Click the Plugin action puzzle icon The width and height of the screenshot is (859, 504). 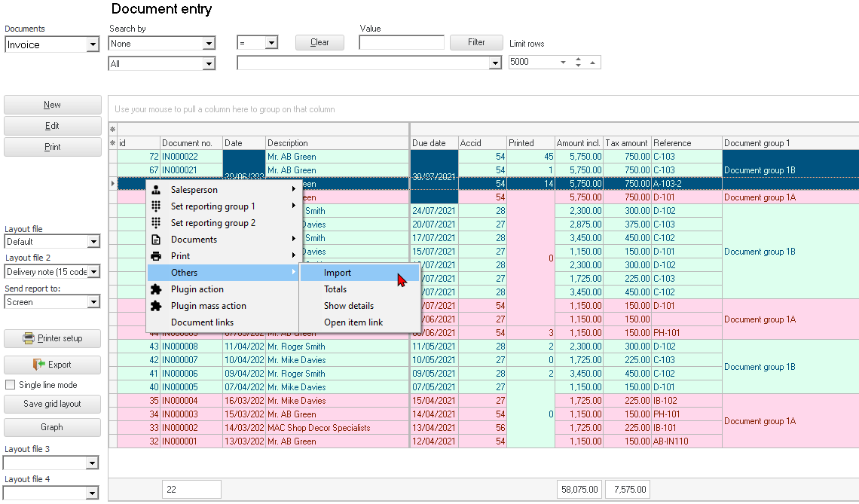click(x=156, y=289)
